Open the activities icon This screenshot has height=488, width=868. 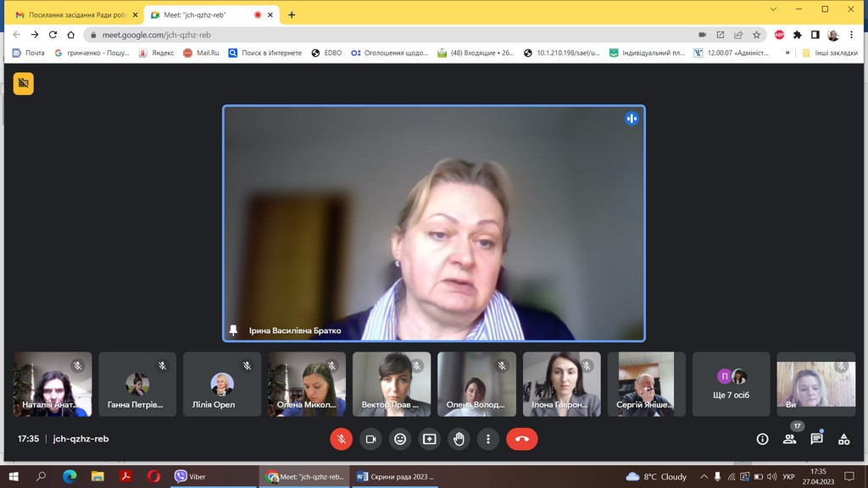click(x=843, y=439)
